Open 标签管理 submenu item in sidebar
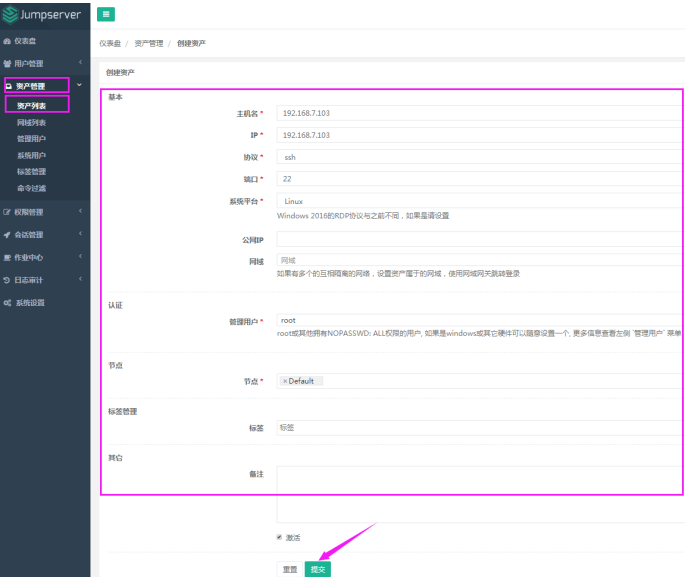Viewport: 689px width, 577px height. (x=31, y=172)
